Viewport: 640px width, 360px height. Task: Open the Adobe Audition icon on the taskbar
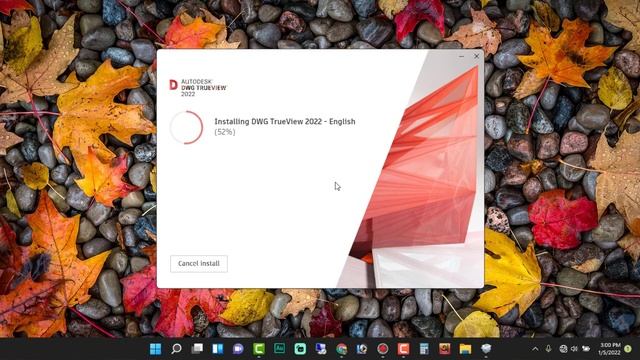point(280,349)
